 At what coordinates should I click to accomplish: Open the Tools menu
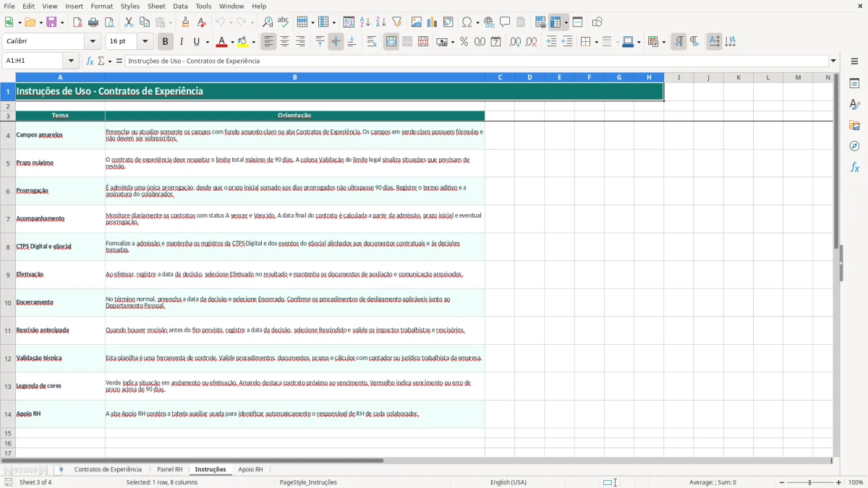click(203, 6)
